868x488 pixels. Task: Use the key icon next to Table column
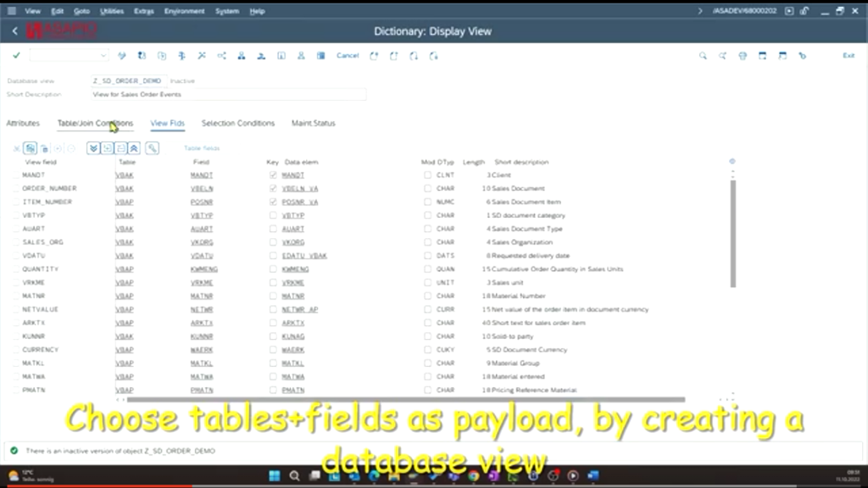click(x=153, y=147)
